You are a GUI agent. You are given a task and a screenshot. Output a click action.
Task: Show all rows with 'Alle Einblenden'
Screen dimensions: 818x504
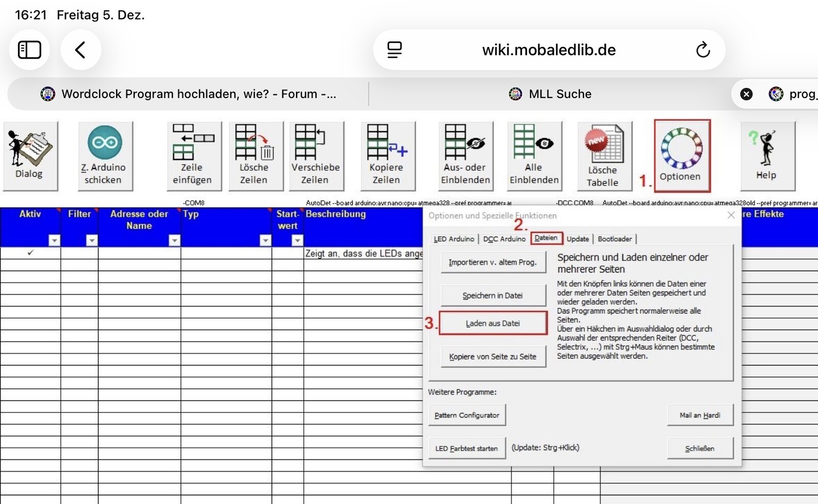(534, 156)
